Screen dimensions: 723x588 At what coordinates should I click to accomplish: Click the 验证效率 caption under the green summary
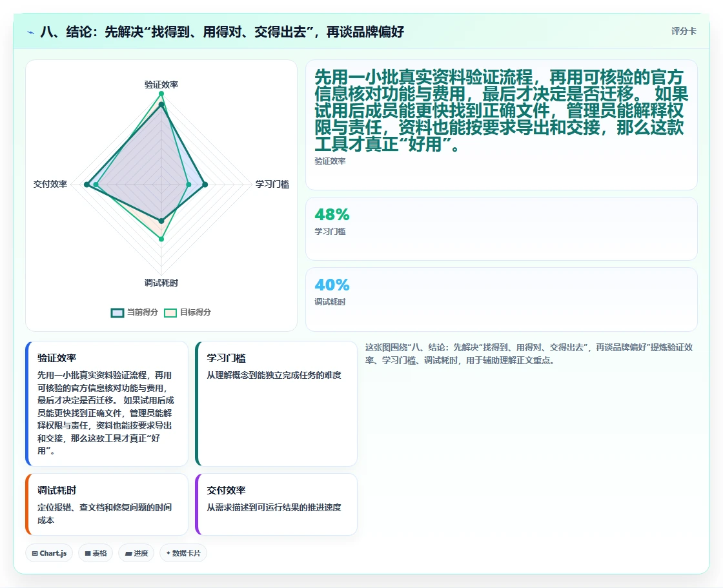click(330, 161)
